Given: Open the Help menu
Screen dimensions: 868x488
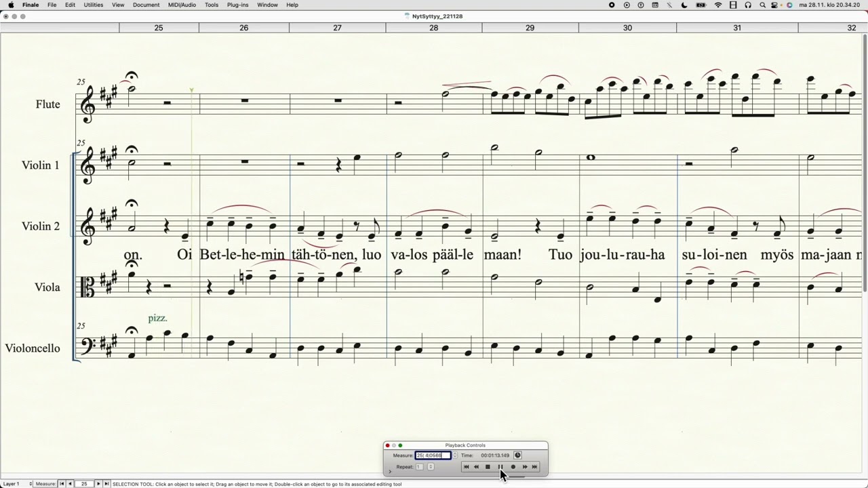Looking at the screenshot, I should click(x=292, y=5).
